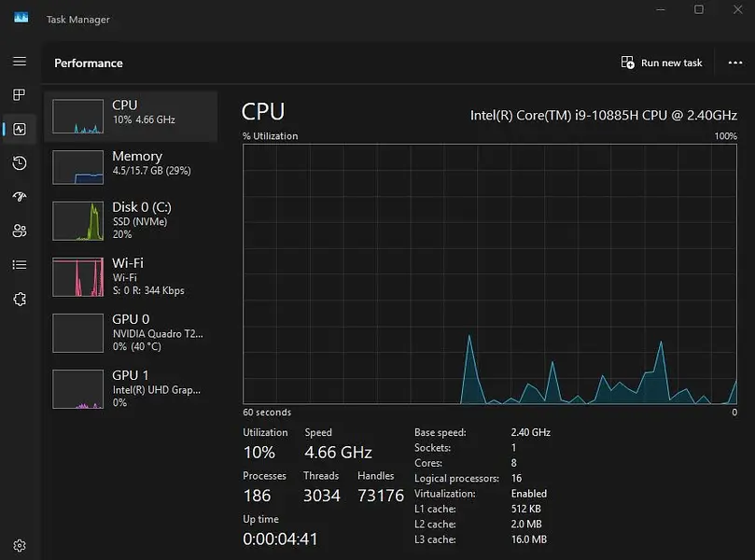
Task: Open the Services page icon
Action: pyautogui.click(x=20, y=299)
